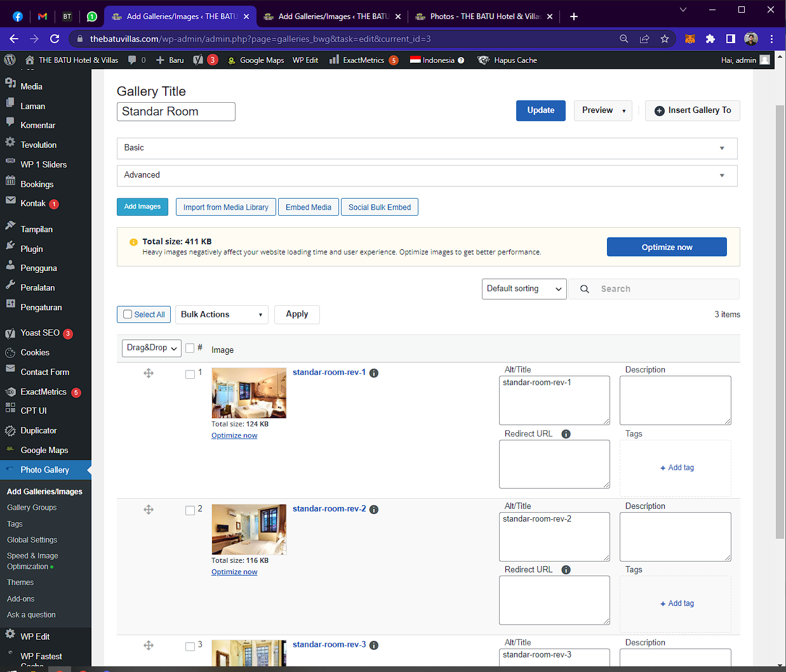This screenshot has height=672, width=786.
Task: Switch to the Photos - THE BATU Hotel tab
Action: 483,16
